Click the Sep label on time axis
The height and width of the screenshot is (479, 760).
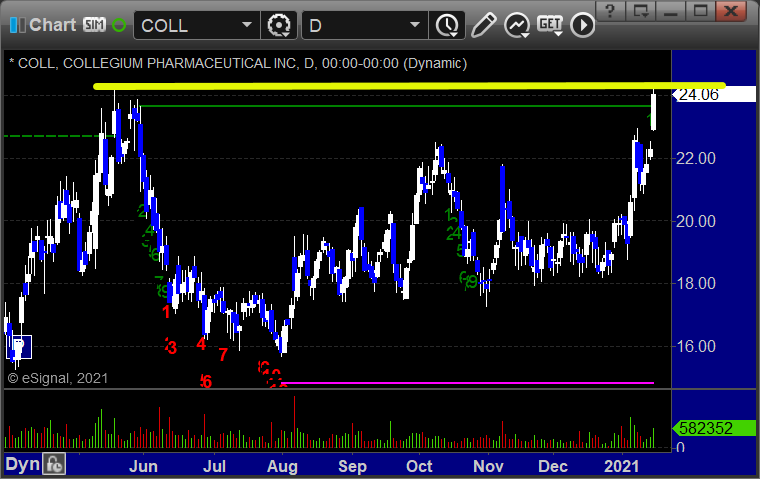click(x=352, y=466)
